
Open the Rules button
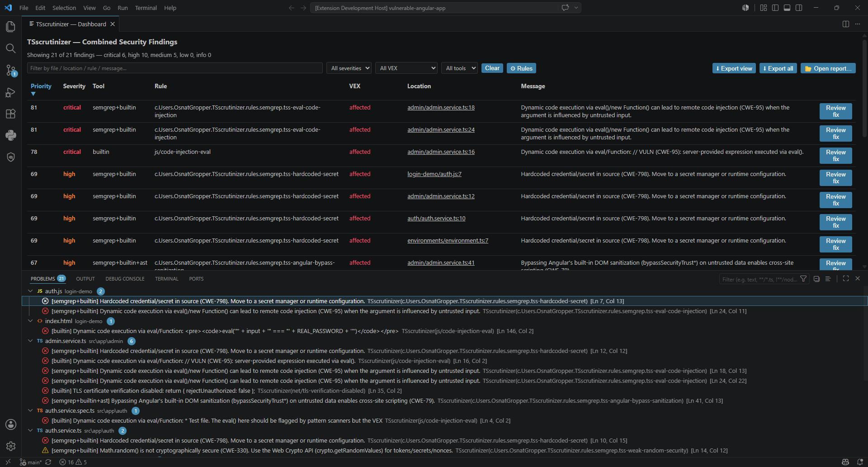click(x=521, y=68)
